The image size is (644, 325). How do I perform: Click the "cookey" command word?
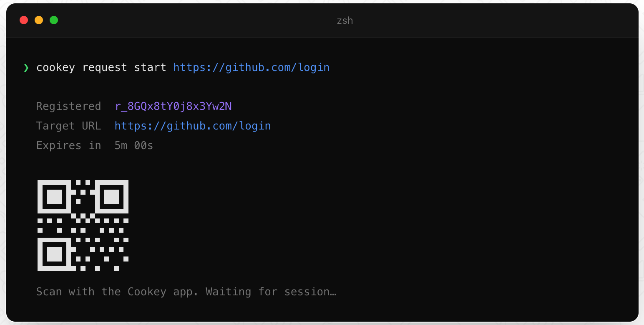(x=55, y=68)
